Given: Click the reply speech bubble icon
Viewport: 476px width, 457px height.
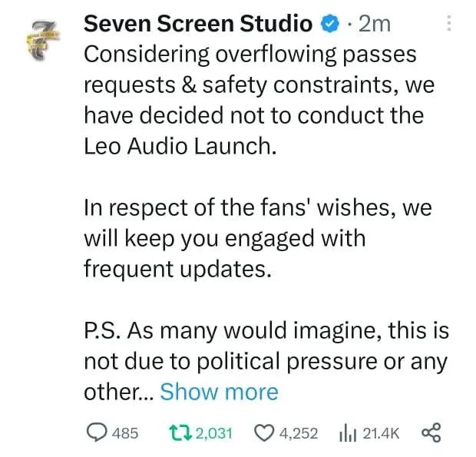Looking at the screenshot, I should coord(97,432).
